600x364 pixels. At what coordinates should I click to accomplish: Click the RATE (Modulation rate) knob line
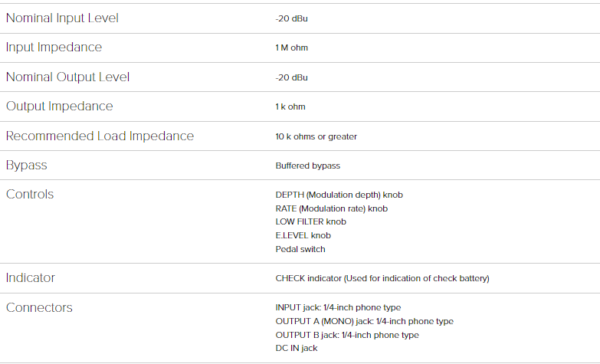[331, 208]
